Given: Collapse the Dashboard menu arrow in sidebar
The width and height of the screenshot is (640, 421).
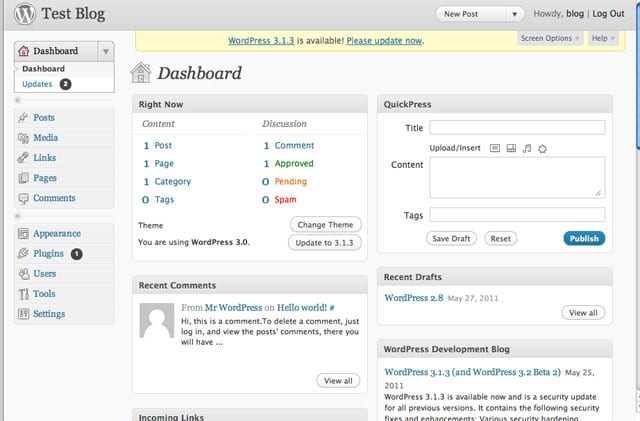Looking at the screenshot, I should coord(105,51).
